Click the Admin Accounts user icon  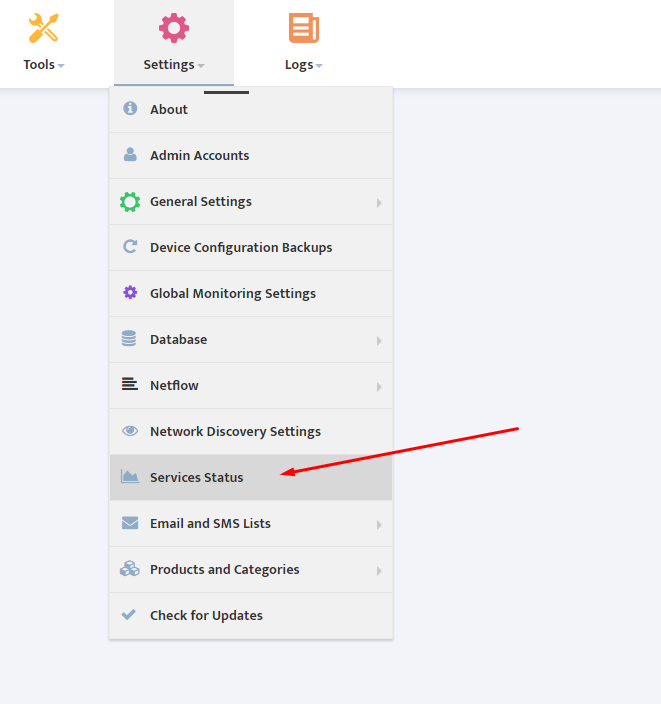130,154
